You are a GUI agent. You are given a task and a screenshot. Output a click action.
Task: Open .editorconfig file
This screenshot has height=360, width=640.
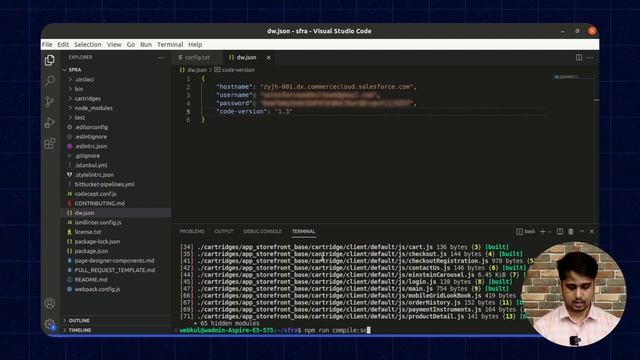coord(116,127)
